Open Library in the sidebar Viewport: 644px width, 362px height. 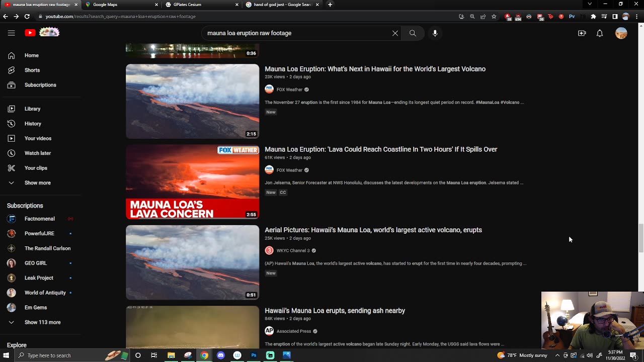(x=40, y=109)
